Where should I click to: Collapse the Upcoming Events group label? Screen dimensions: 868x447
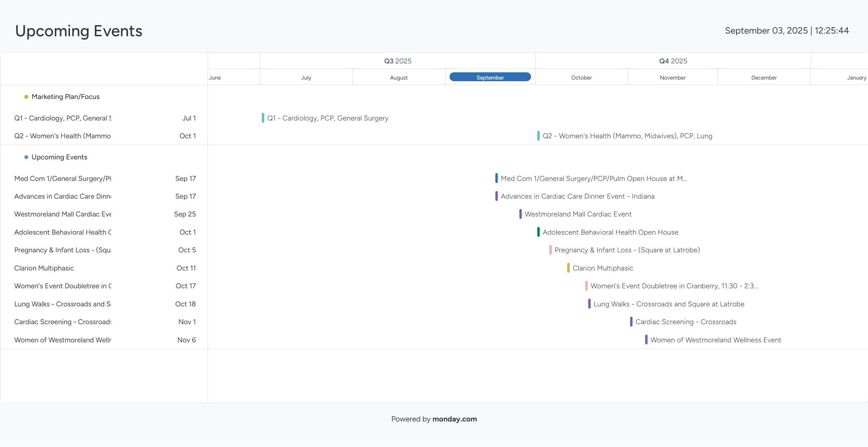[59, 157]
